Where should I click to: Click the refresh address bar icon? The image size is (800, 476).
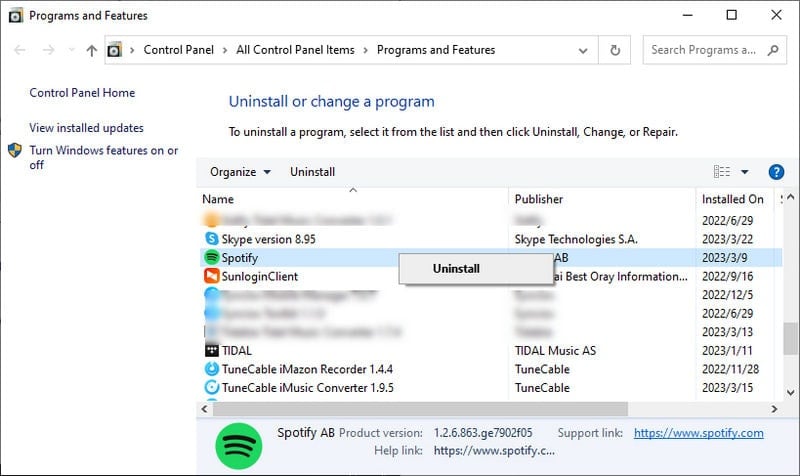click(x=615, y=50)
